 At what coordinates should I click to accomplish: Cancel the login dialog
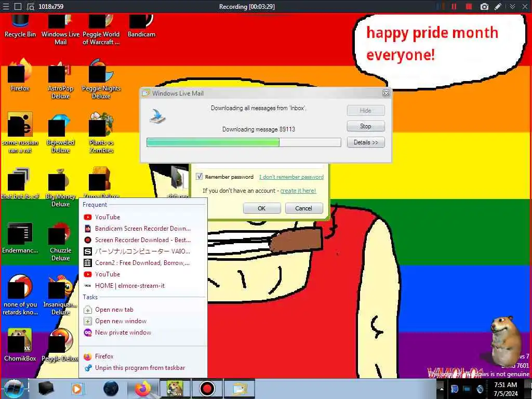[303, 208]
